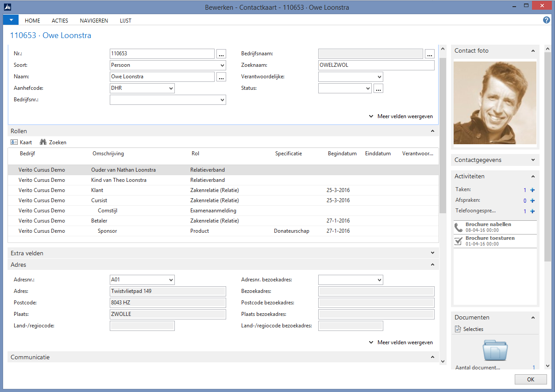This screenshot has height=392, width=555.
Task: Open the Verantwoordelijke dropdown
Action: tap(379, 77)
